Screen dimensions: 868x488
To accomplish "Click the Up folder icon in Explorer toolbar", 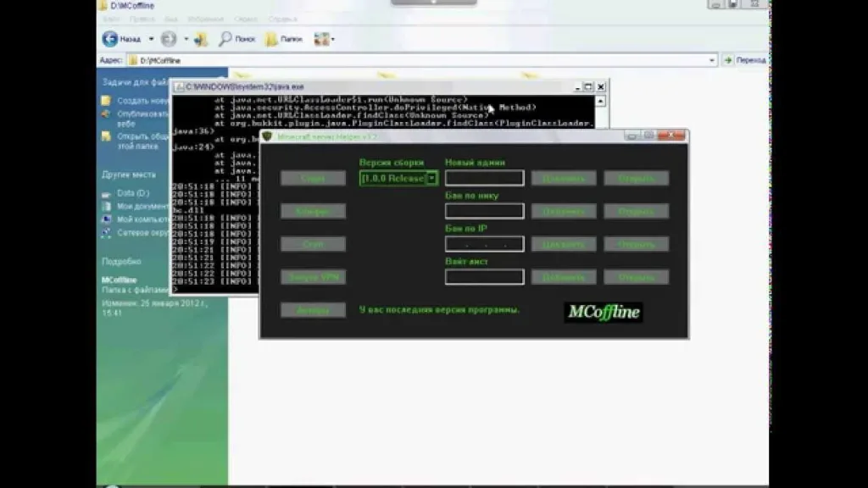I will click(x=201, y=39).
